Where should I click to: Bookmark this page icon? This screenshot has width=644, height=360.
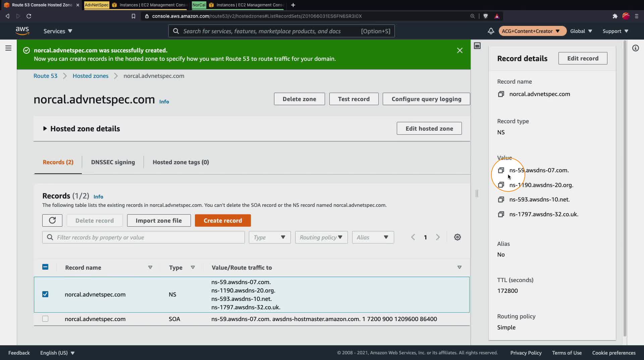133,16
